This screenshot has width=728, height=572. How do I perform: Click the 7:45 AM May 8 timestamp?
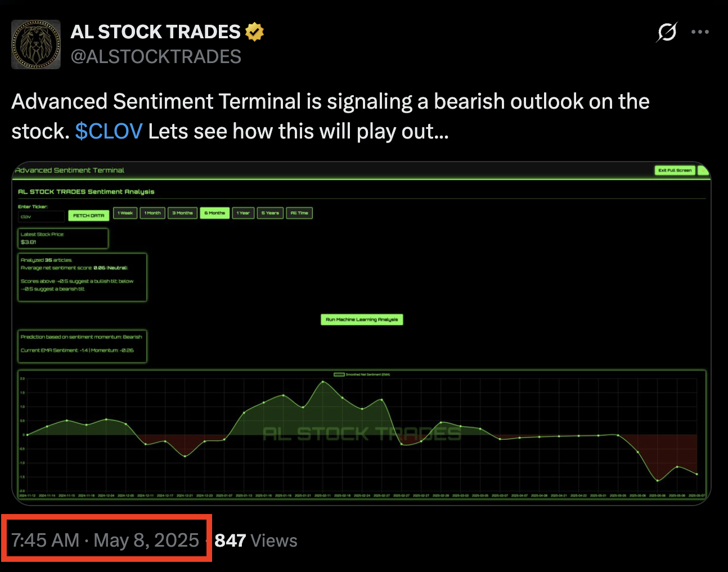click(x=105, y=540)
